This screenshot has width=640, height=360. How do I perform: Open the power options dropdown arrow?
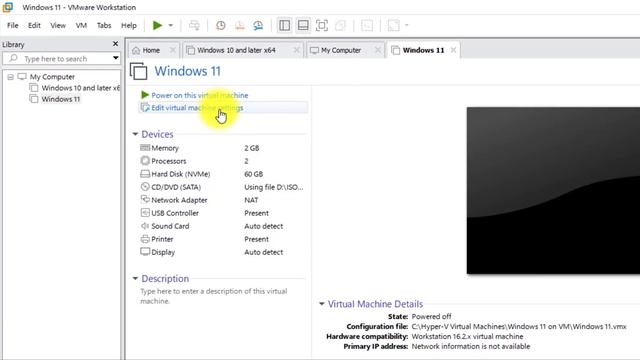point(171,25)
